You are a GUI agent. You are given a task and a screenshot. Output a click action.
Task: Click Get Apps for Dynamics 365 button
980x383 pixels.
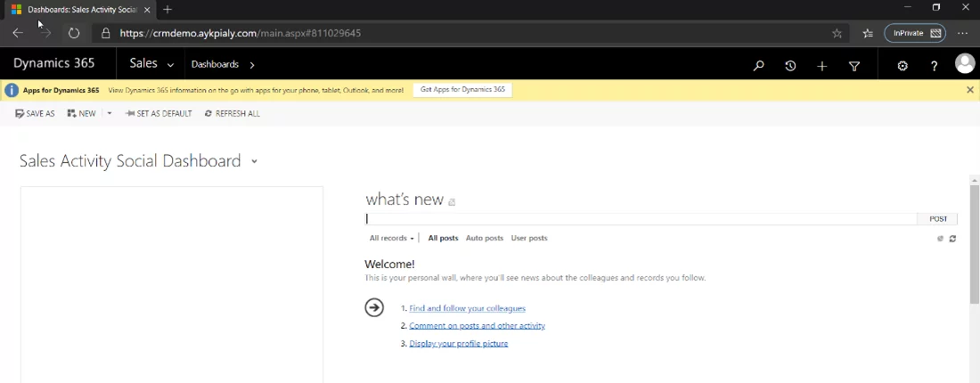[x=462, y=90]
